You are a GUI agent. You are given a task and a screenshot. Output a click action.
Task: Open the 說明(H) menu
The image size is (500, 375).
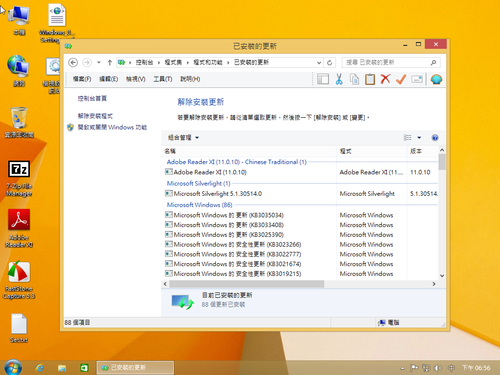point(190,79)
